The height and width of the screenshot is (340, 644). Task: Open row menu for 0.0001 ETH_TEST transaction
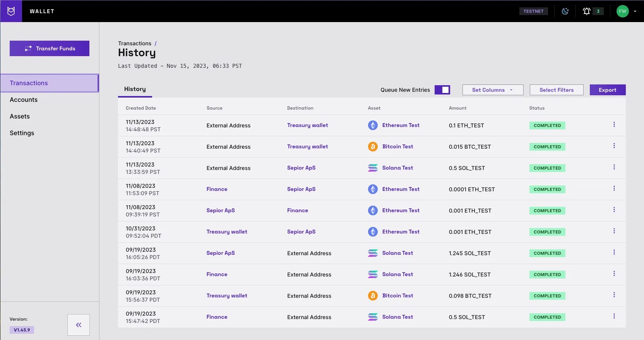click(614, 188)
